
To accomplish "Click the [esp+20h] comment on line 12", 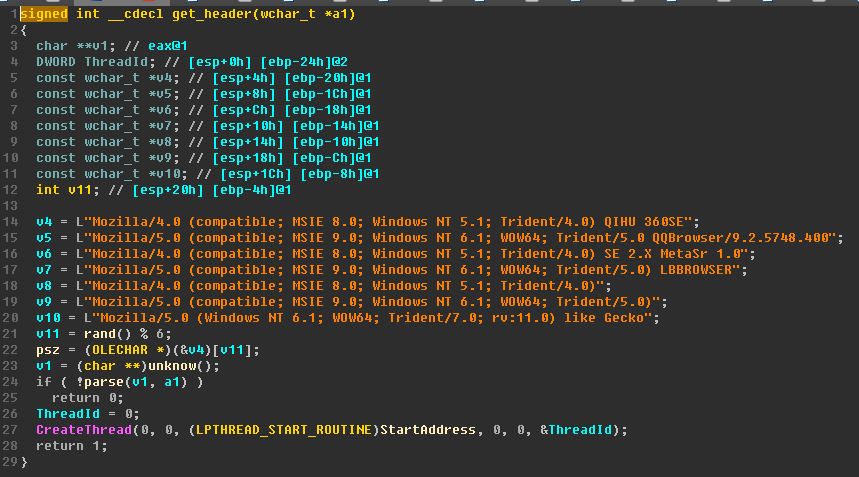I will [x=168, y=190].
